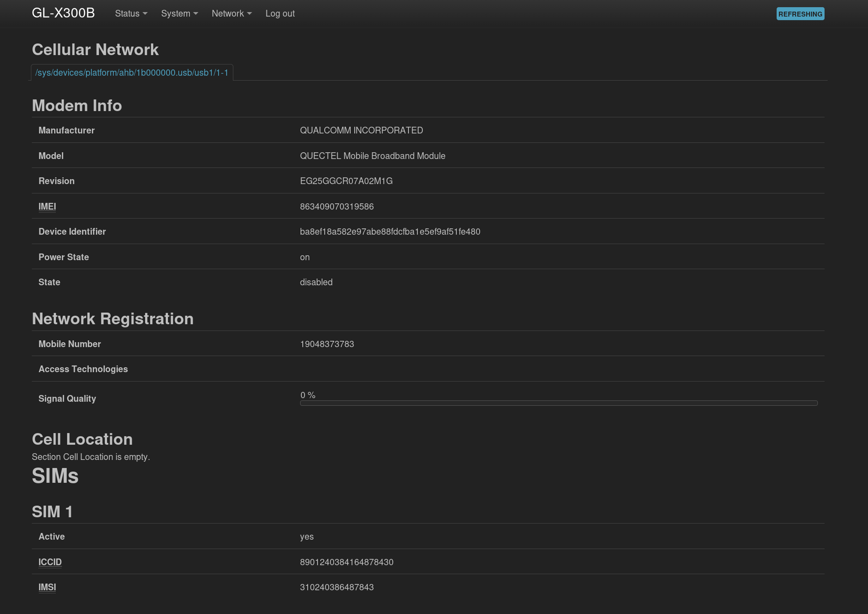Click the Mobile Number value 19048373783
Image resolution: width=868 pixels, height=614 pixels.
pos(327,344)
